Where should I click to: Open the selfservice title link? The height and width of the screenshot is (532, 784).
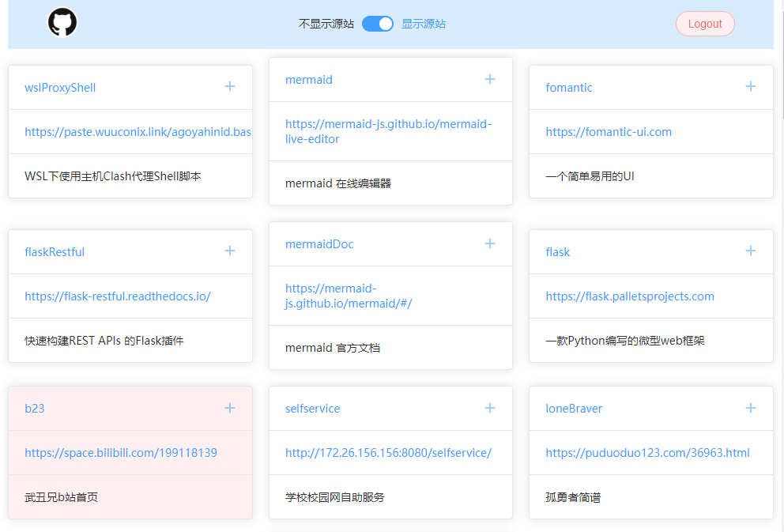(x=312, y=409)
